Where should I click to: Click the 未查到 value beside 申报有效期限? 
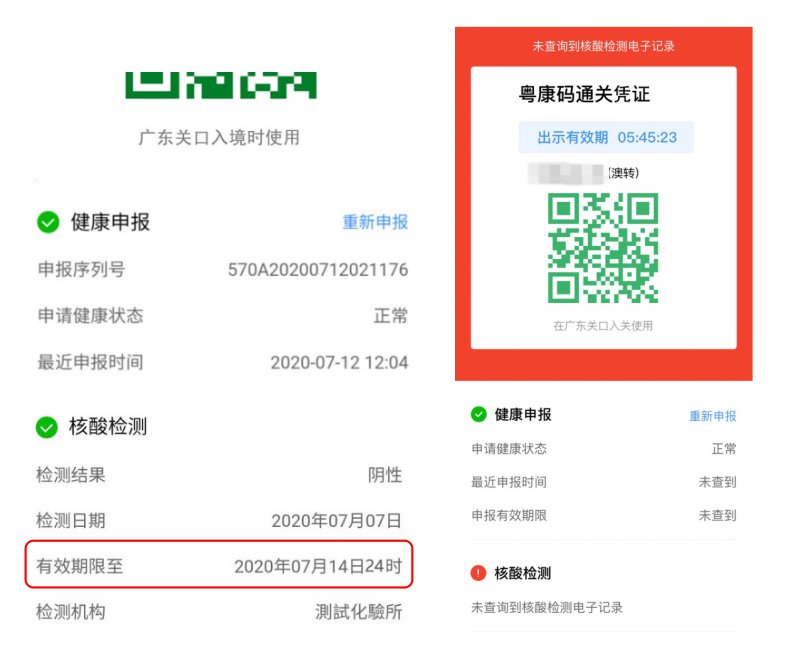[x=717, y=516]
